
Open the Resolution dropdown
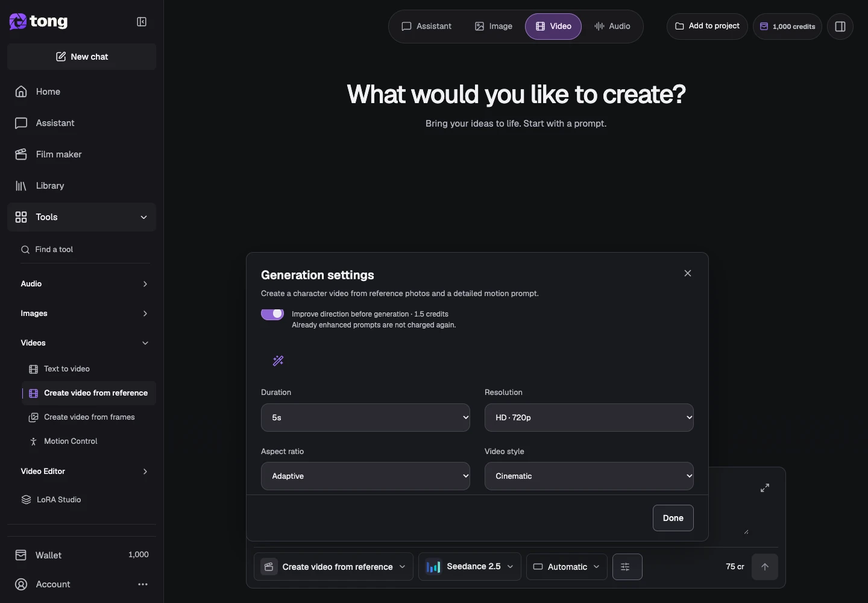(589, 417)
